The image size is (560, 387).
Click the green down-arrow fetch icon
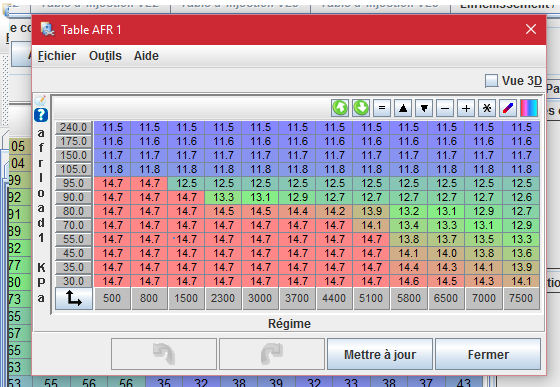click(361, 108)
